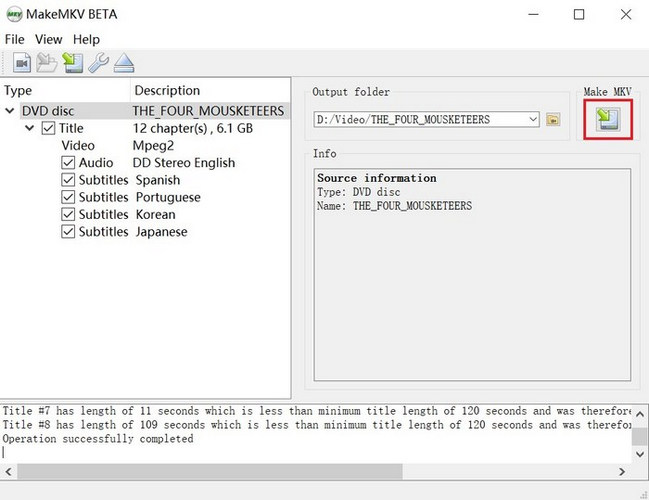Click the Make MKV button
The height and width of the screenshot is (500, 649).
click(x=608, y=119)
